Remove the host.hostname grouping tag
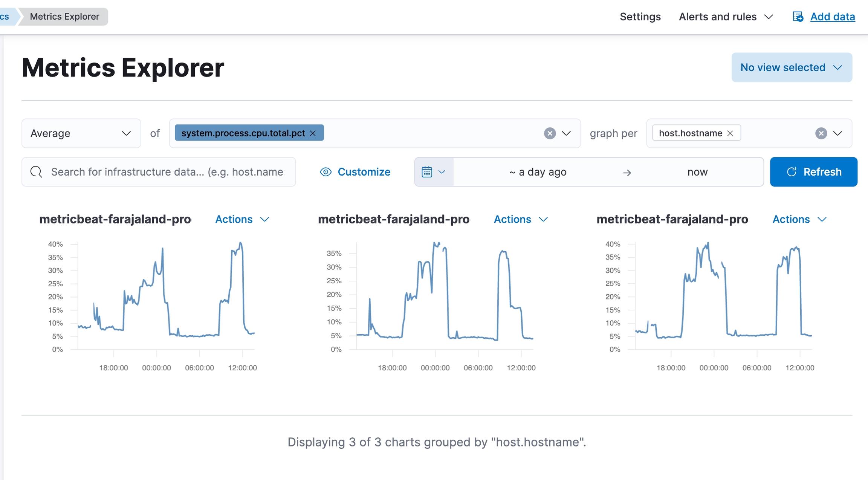 pyautogui.click(x=730, y=133)
